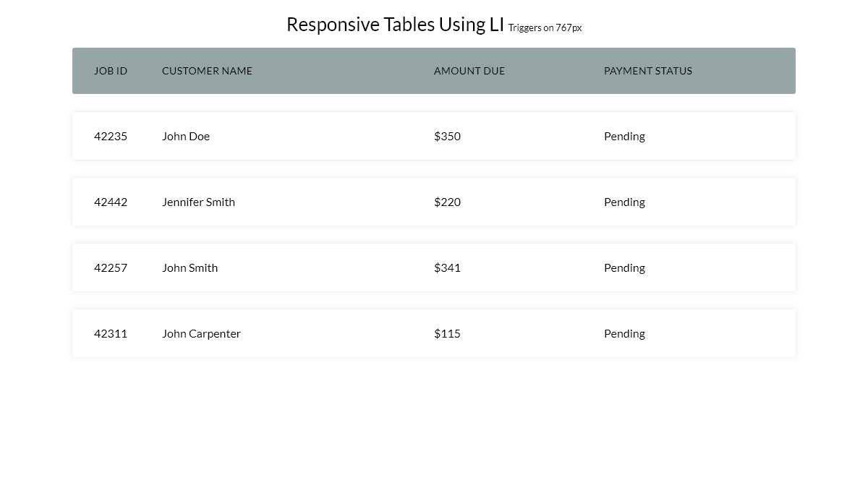Click the Customer Name column header
Screen dimensions: 868x493
click(x=207, y=71)
